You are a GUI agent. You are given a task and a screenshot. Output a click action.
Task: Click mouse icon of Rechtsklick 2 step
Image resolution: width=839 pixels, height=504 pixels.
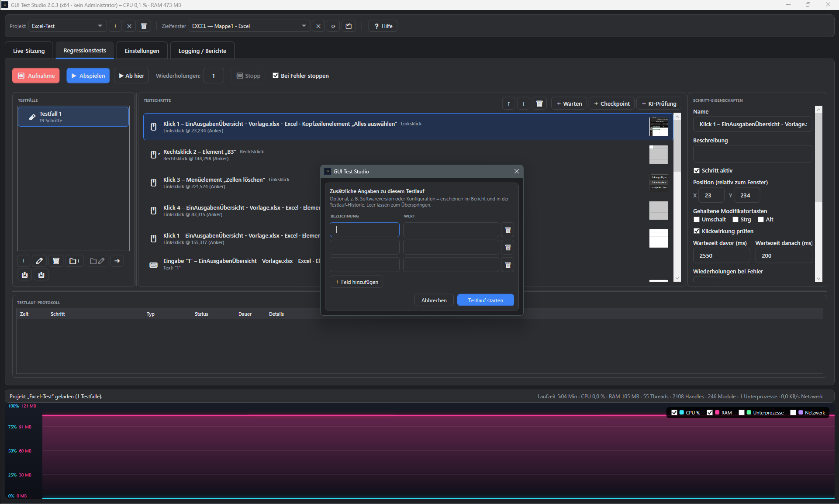click(154, 155)
